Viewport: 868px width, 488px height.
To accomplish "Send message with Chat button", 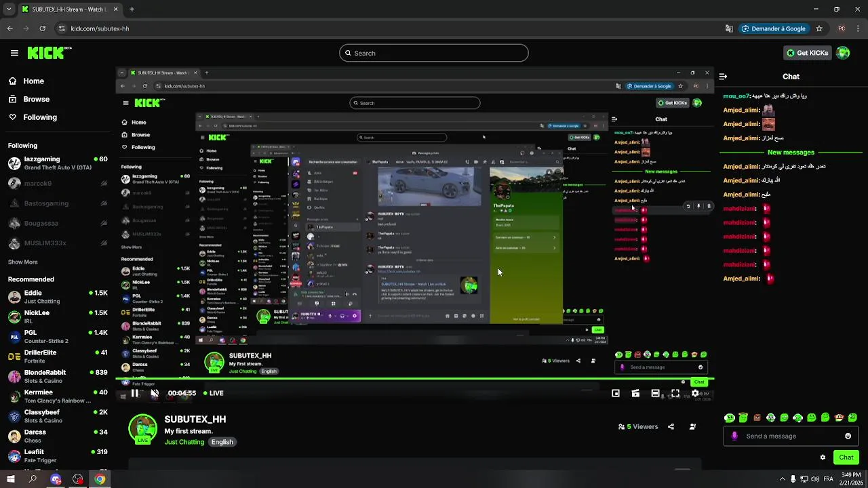I will point(846,457).
